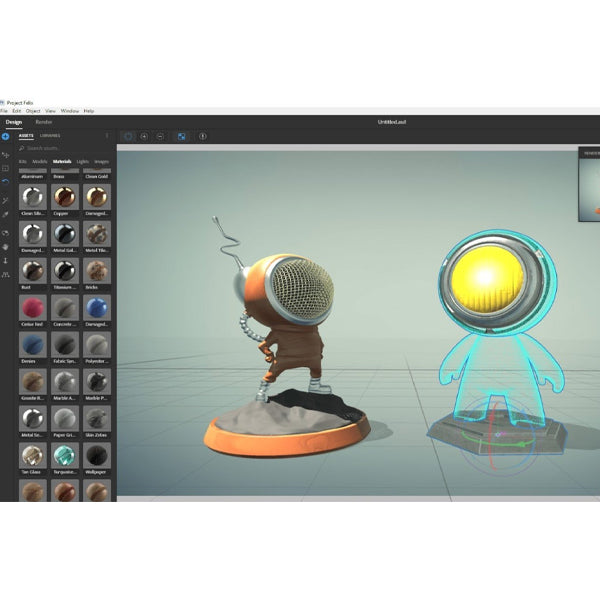The height and width of the screenshot is (600, 600).
Task: Select the Eyedropper sampler tool
Action: (x=6, y=214)
